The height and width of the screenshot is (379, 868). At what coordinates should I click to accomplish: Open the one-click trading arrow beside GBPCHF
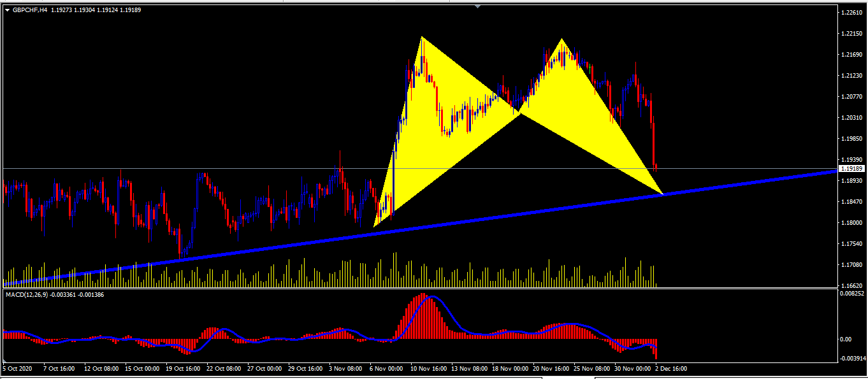(x=7, y=10)
